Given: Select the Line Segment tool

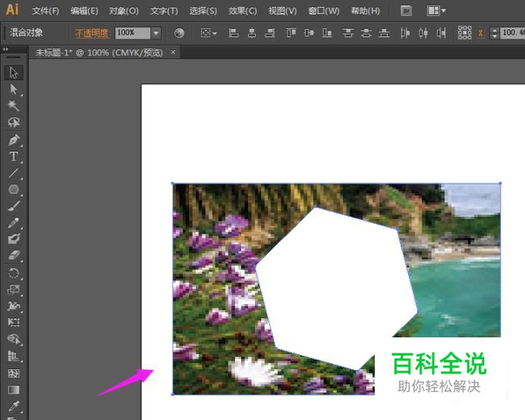Looking at the screenshot, I should pyautogui.click(x=14, y=173).
